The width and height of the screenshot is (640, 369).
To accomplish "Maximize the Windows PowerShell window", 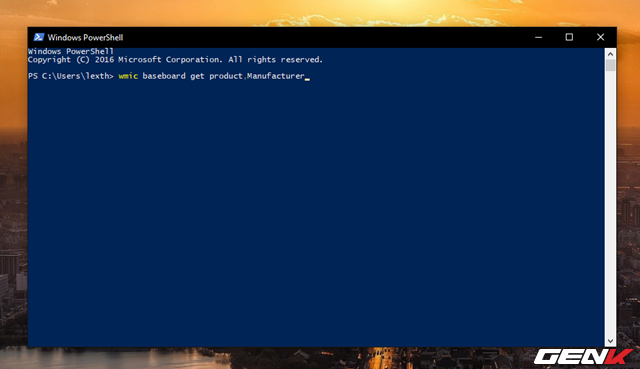I will point(569,37).
